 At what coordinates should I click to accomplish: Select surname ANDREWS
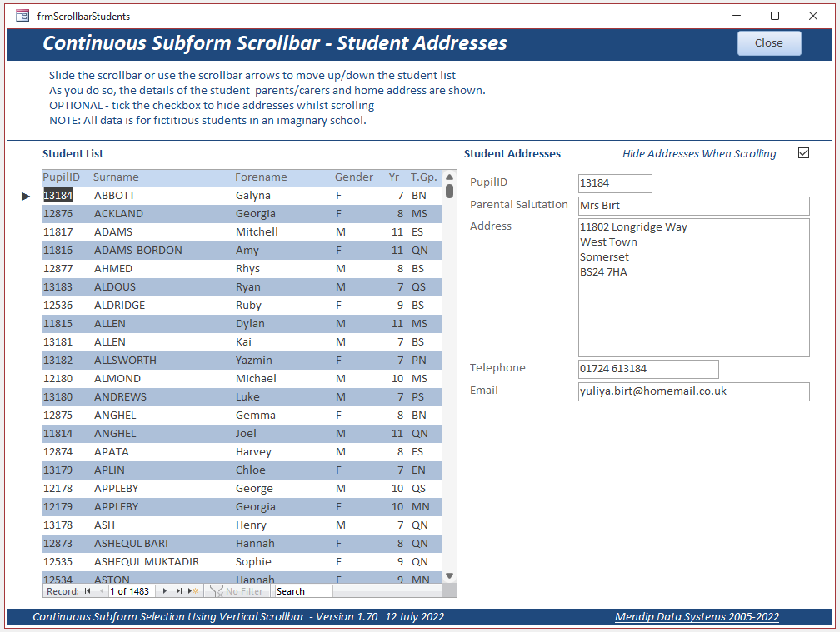point(121,396)
